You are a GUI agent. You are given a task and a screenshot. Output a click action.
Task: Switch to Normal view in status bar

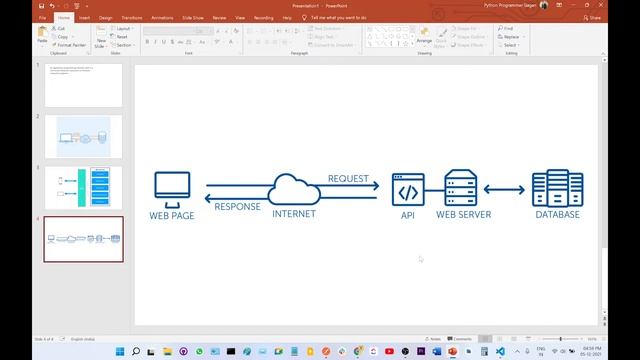click(x=485, y=339)
